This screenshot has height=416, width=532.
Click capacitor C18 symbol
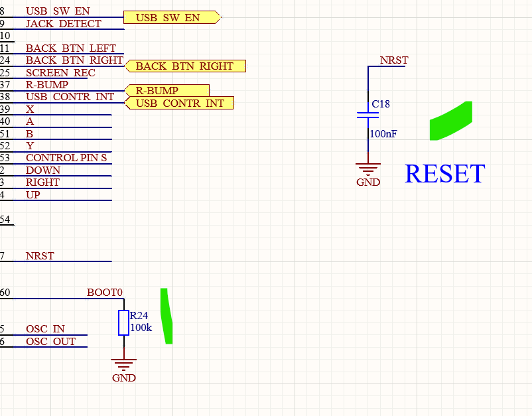(368, 115)
